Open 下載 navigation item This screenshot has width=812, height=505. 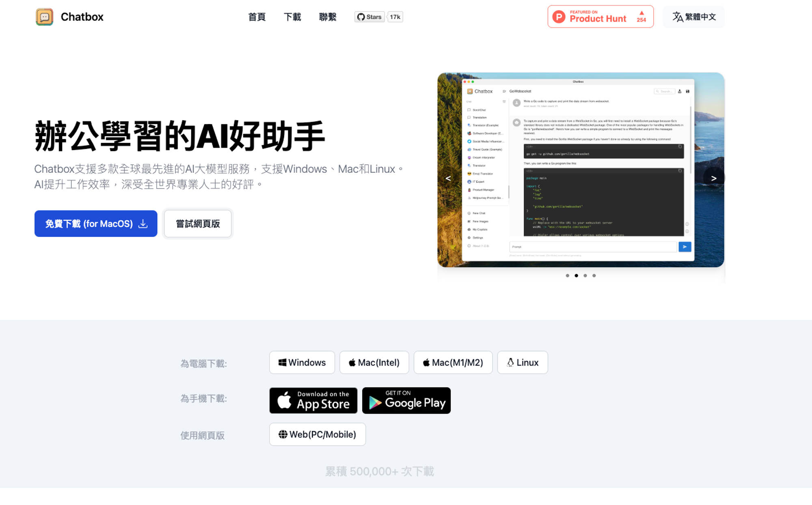click(x=292, y=17)
